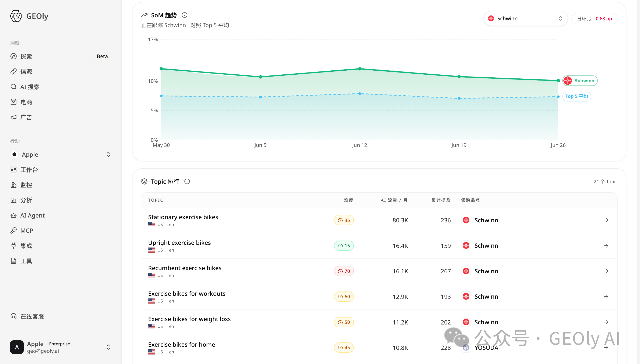Click the difficulty 35 badge
This screenshot has width=640, height=364.
344,220
